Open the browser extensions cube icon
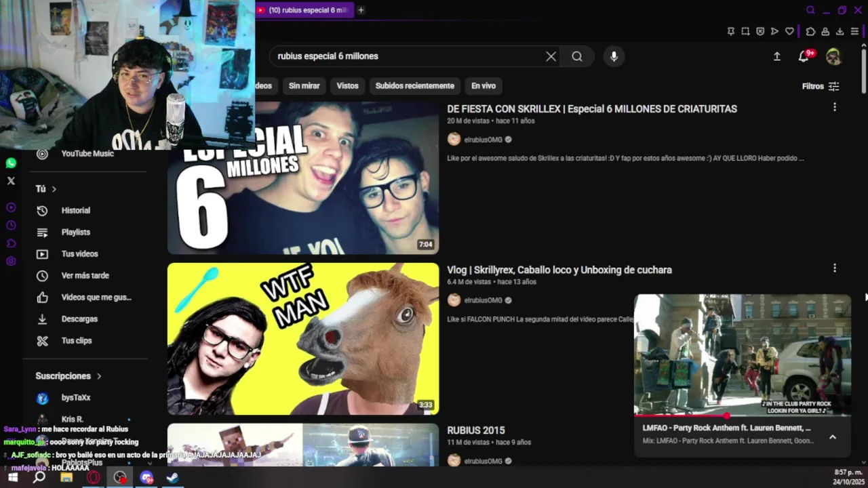 [x=810, y=31]
